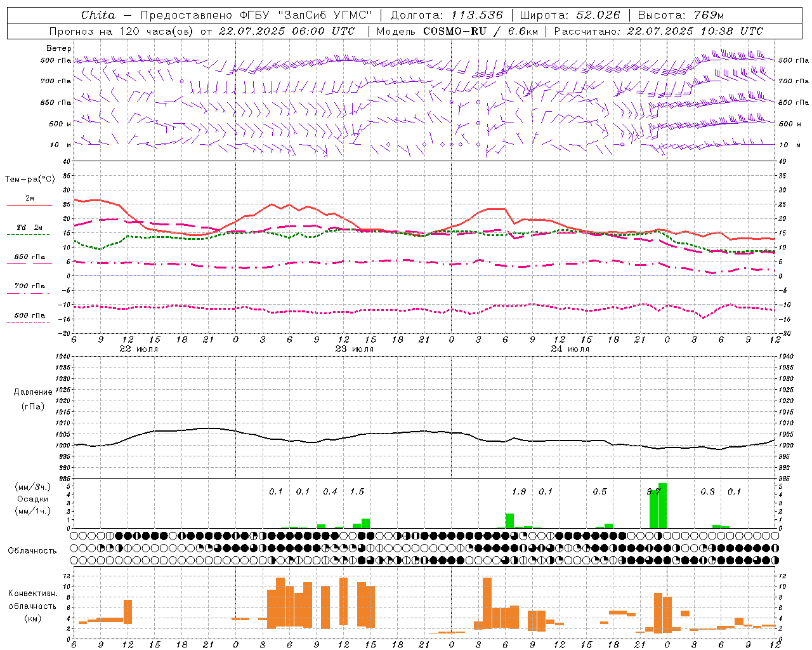Click the '(мм/3ч.)' precipitation unit label
Viewport: 812px width, 650px height.
pyautogui.click(x=33, y=487)
